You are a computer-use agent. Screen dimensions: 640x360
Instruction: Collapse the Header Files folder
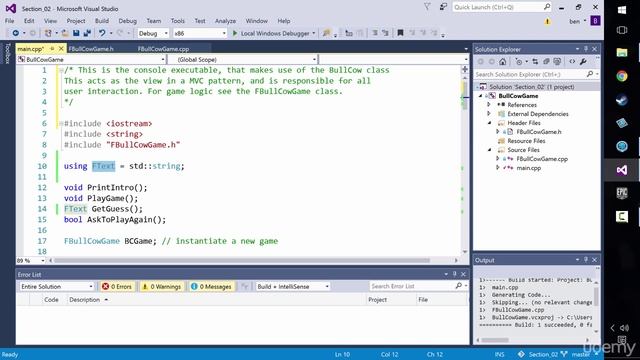point(489,123)
